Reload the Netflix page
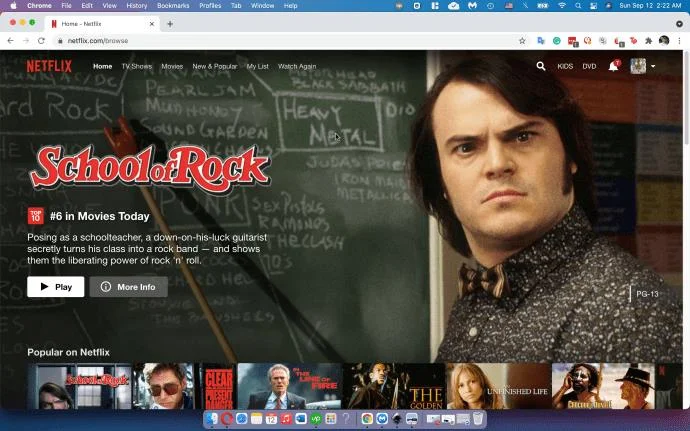The width and height of the screenshot is (690, 431). coord(41,41)
